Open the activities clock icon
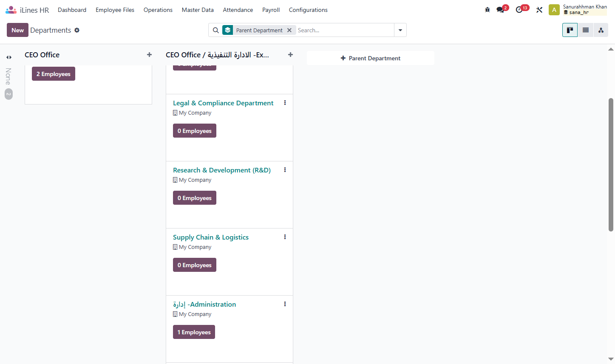 tap(520, 10)
